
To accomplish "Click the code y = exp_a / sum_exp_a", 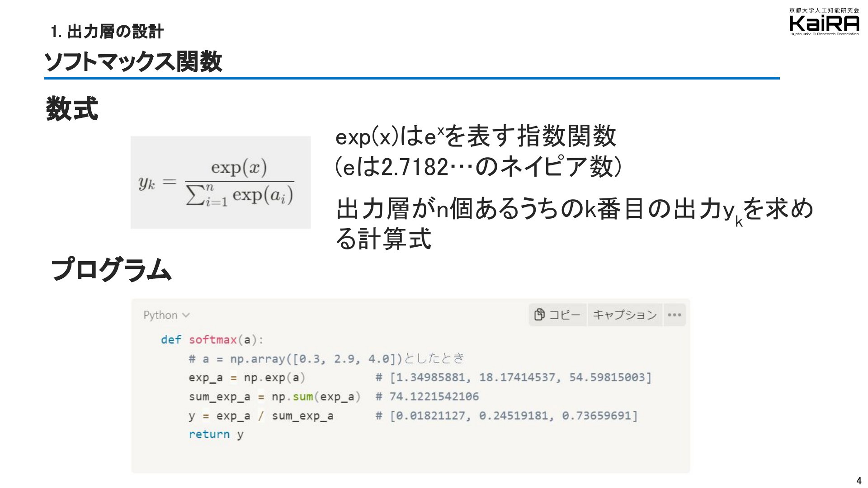I will (261, 416).
